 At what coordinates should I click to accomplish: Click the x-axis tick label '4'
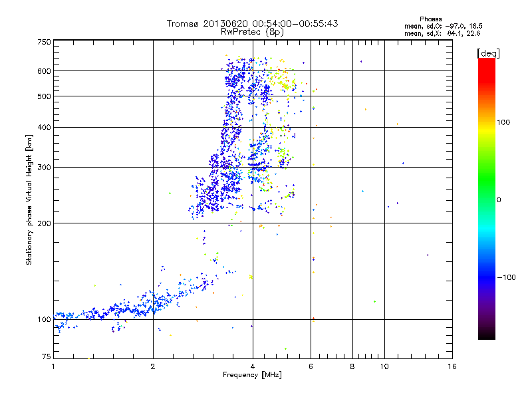pyautogui.click(x=253, y=366)
